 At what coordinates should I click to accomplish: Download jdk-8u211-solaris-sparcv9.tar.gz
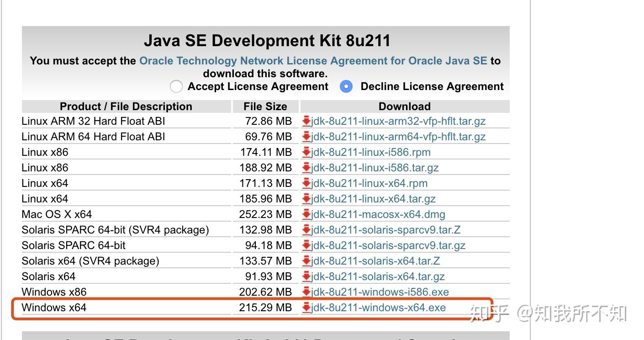[388, 245]
